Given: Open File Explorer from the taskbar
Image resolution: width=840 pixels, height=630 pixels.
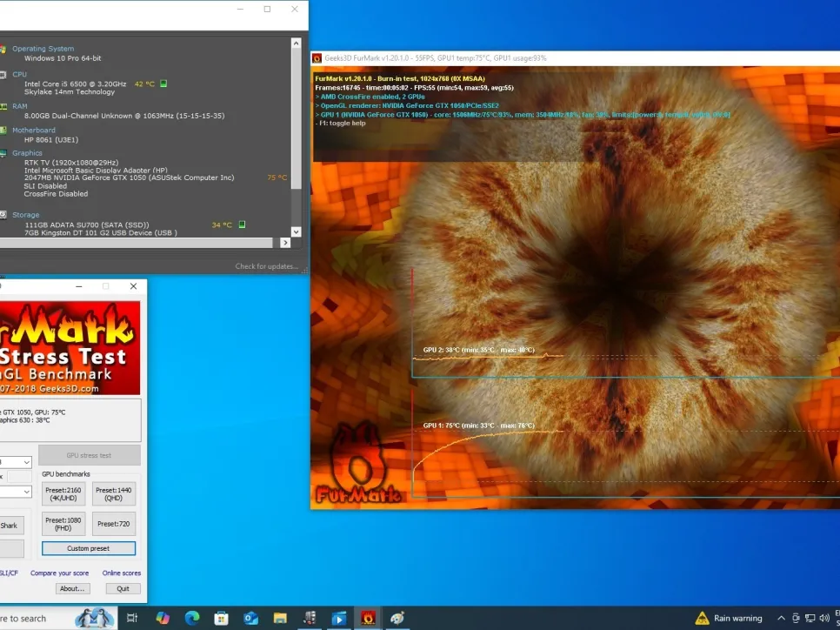Looking at the screenshot, I should click(280, 618).
